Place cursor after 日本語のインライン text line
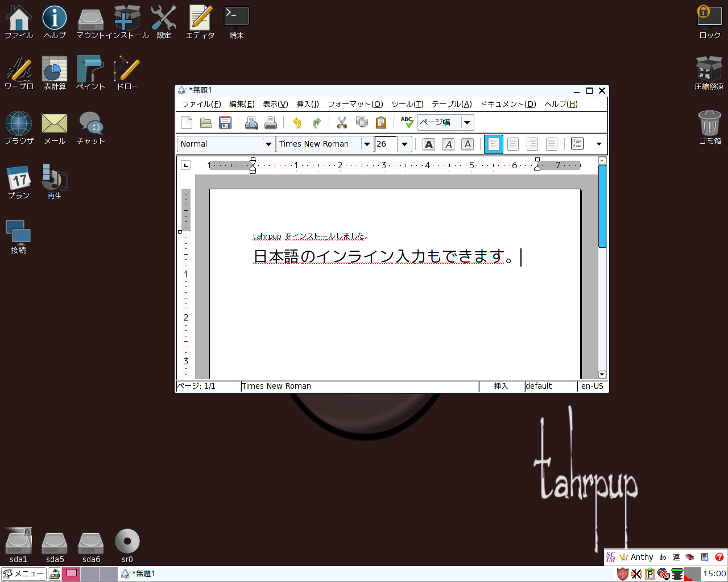The height and width of the screenshot is (582, 728). pos(520,257)
